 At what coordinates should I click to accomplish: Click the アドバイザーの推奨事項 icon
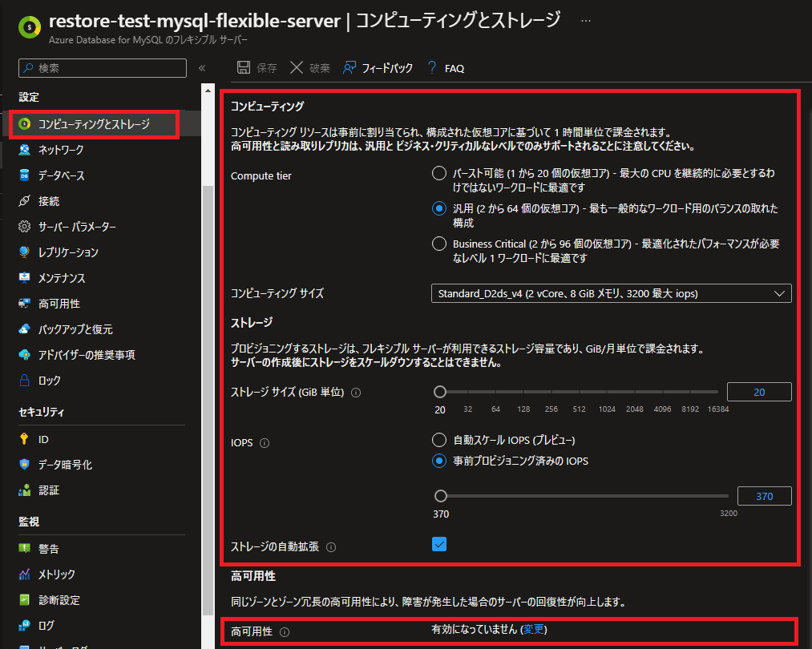24,354
